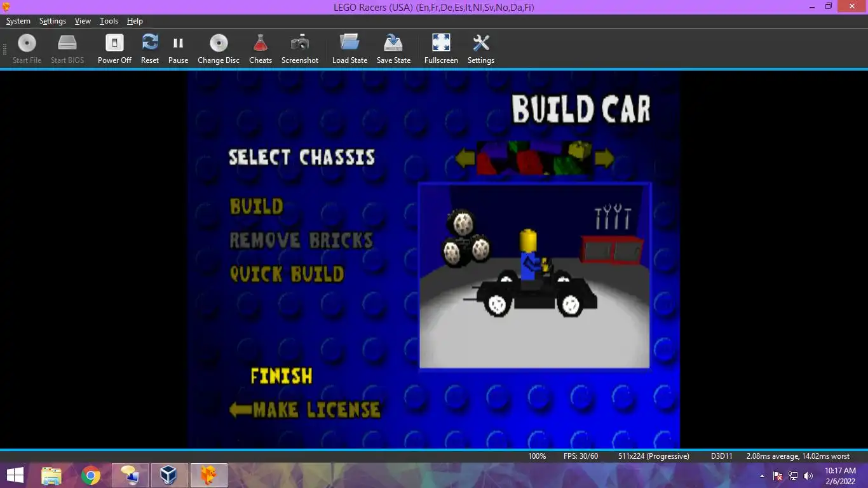This screenshot has height=488, width=868.
Task: Click the 511x224 (Progressive) resolution text
Action: 654,456
